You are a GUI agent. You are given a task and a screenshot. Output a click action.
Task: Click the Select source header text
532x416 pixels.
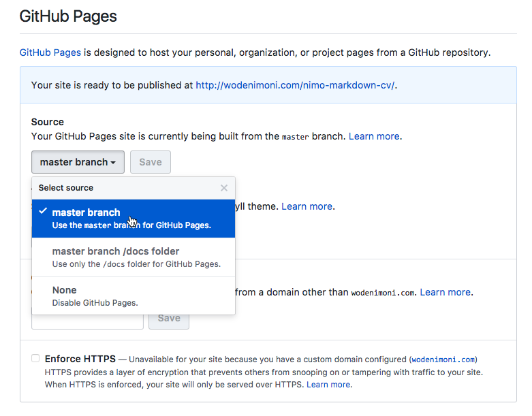pyautogui.click(x=66, y=188)
